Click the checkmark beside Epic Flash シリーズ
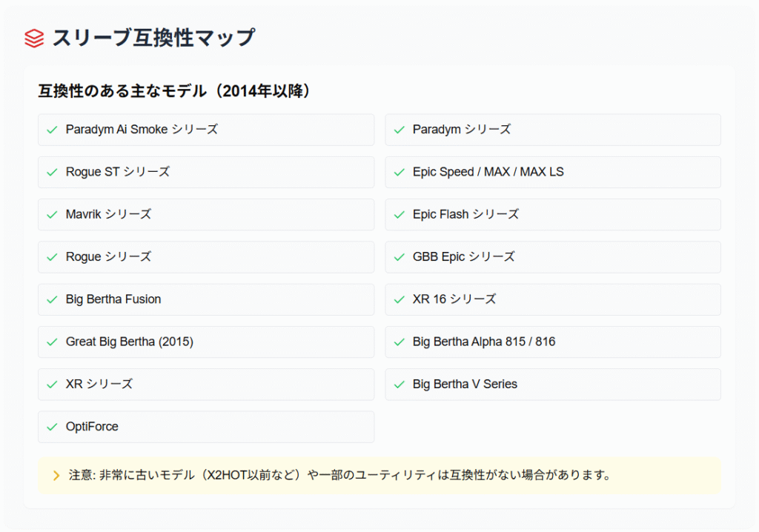Viewport: 759px width, 532px height. (400, 214)
